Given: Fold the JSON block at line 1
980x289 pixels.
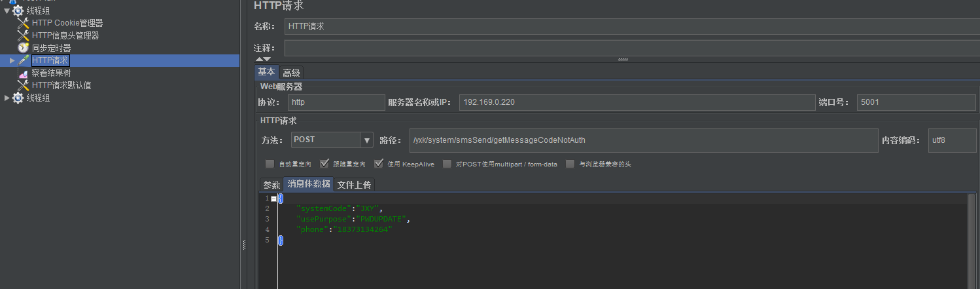Looking at the screenshot, I should [273, 199].
